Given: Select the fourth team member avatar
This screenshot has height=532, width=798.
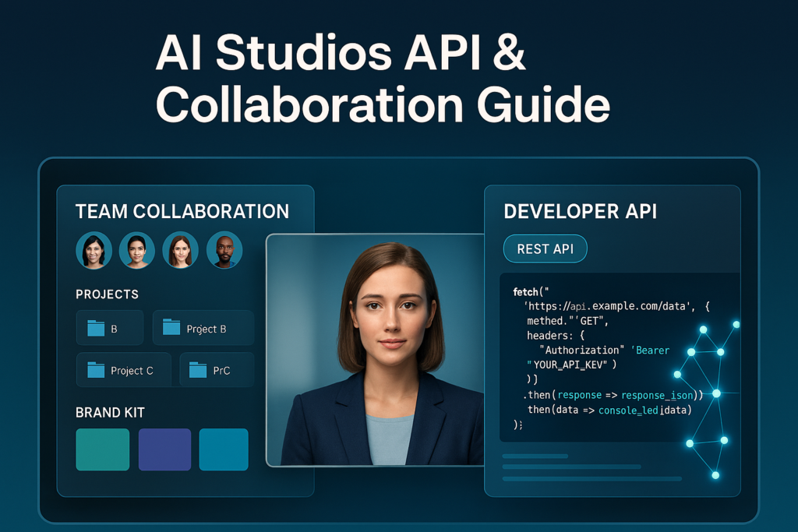Looking at the screenshot, I should pos(224,251).
